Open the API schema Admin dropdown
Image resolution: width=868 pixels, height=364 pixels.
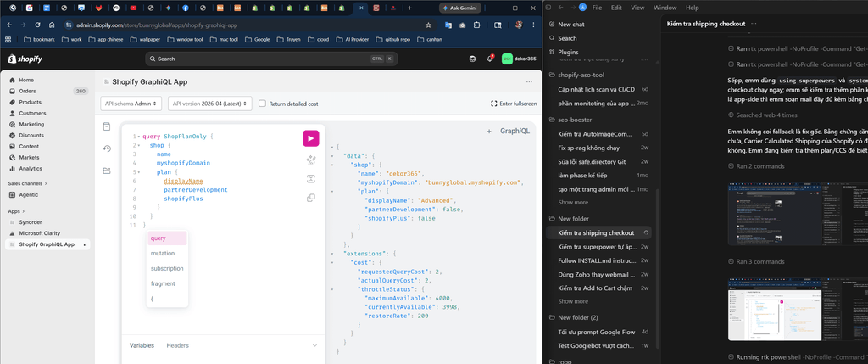131,104
